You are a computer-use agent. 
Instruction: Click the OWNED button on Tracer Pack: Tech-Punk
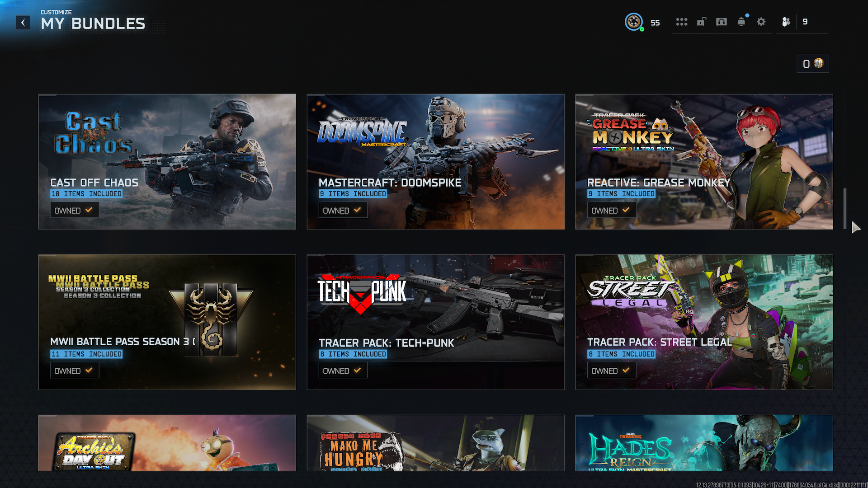(x=343, y=371)
